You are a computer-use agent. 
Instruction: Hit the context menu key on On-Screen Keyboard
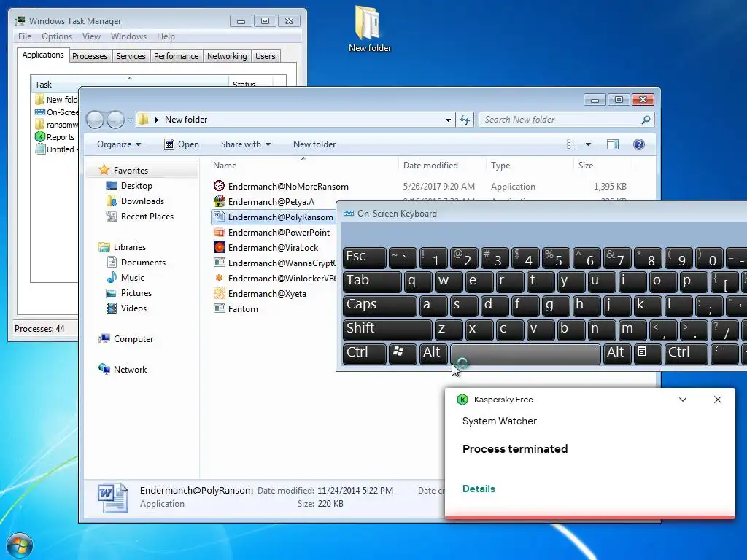646,353
